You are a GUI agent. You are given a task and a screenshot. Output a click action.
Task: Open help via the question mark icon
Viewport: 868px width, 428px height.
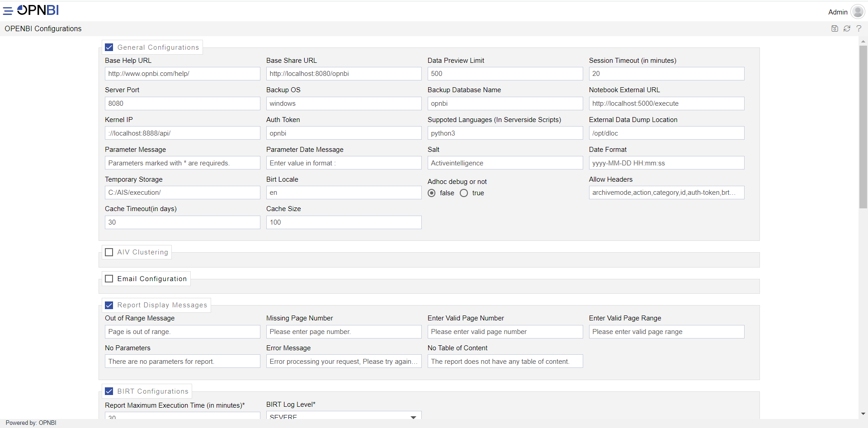tap(859, 28)
